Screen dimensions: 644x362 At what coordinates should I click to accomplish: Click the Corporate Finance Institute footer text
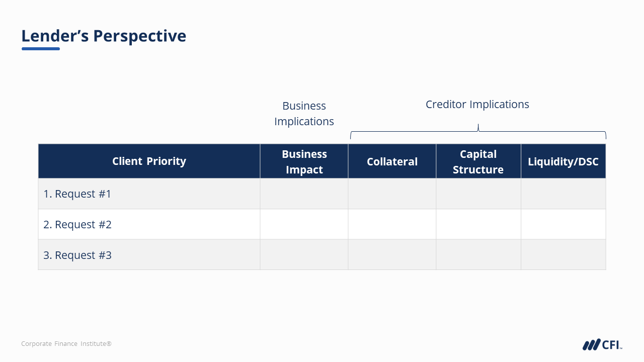[x=66, y=344]
